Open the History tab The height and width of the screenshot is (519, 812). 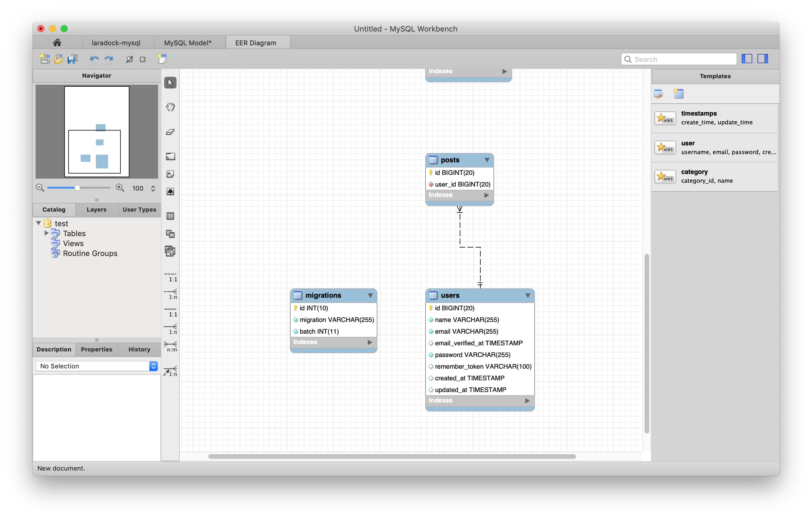click(139, 350)
